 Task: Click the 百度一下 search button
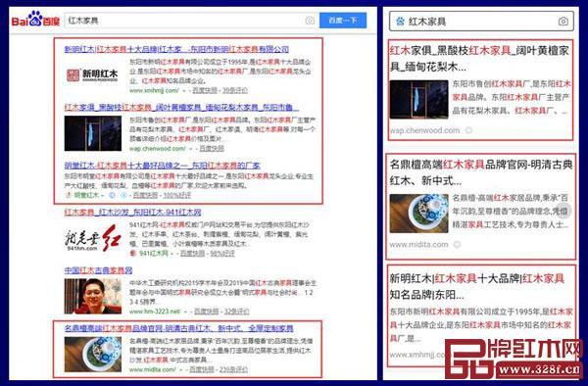pos(343,21)
